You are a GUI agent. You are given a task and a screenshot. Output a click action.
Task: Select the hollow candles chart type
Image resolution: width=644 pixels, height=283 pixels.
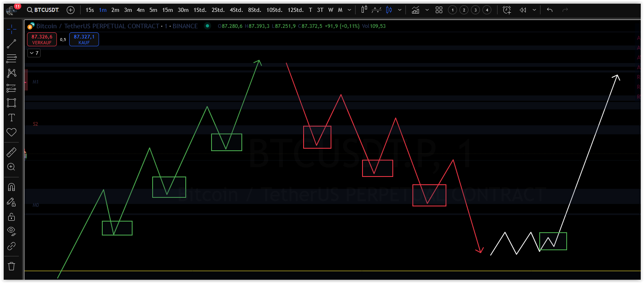(x=364, y=10)
